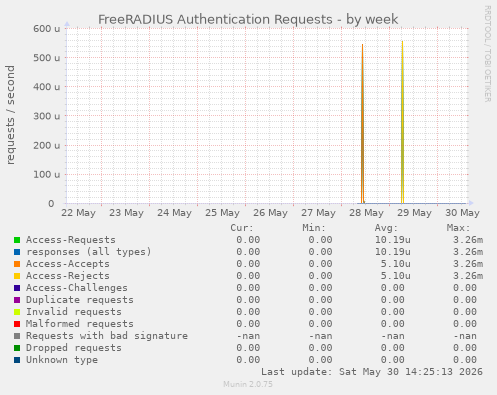Image resolution: width=497 pixels, height=395 pixels.
Task: Click the Access-Requests Max value 3.26m
Action: pyautogui.click(x=468, y=240)
